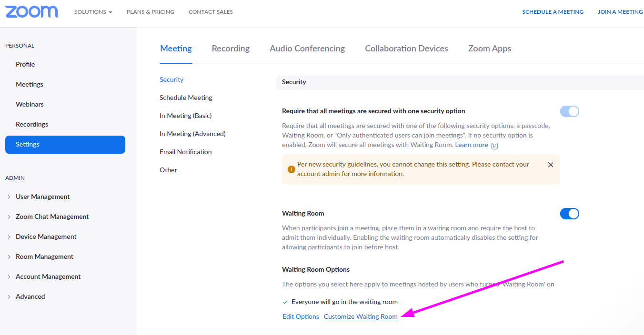Expand Room Management chevron
The width and height of the screenshot is (644, 335).
(9, 256)
